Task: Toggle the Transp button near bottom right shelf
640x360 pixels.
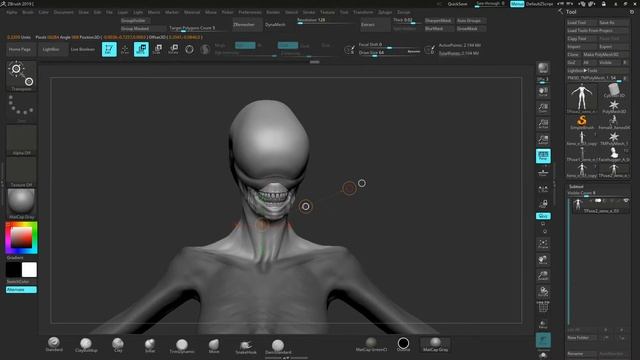Action: [x=543, y=324]
